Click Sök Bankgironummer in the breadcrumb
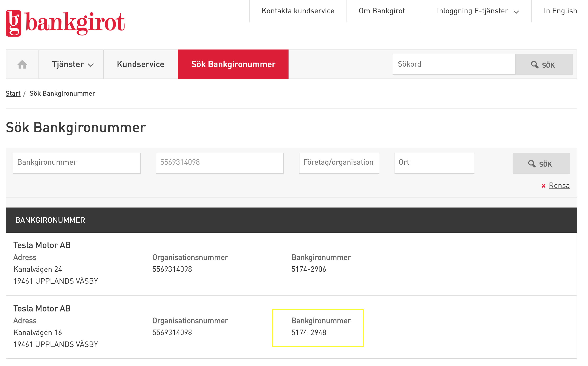 point(63,94)
